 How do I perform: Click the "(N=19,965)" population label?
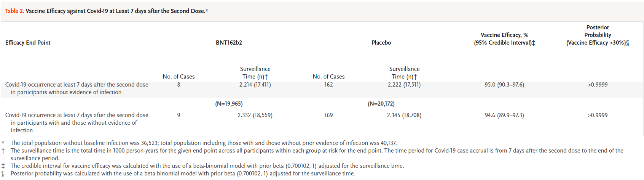coord(229,104)
